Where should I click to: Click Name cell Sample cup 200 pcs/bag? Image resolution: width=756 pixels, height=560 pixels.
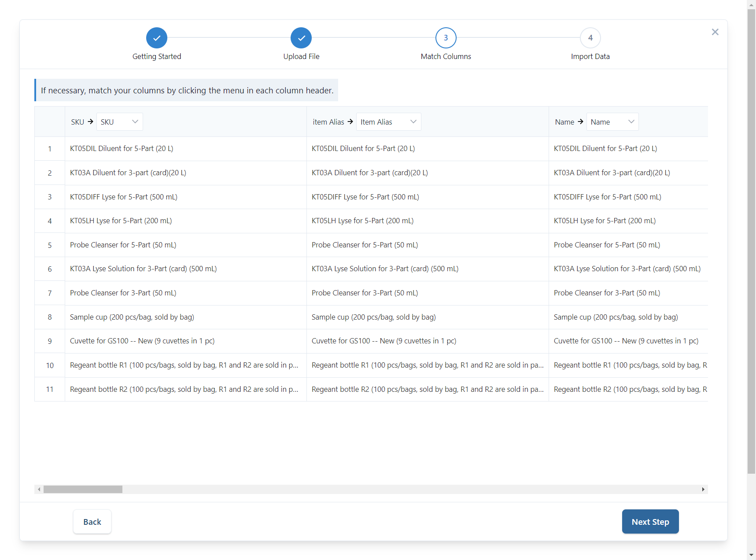point(628,317)
